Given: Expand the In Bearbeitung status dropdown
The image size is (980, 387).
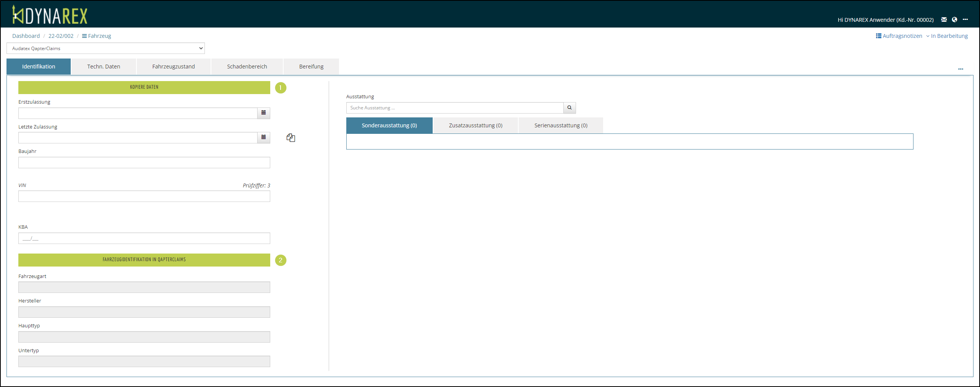Looking at the screenshot, I should coord(947,36).
